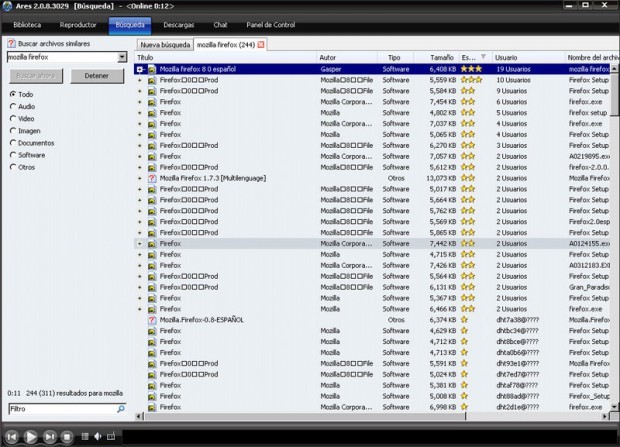Select the Software radio button
The image size is (620, 447).
click(x=13, y=155)
